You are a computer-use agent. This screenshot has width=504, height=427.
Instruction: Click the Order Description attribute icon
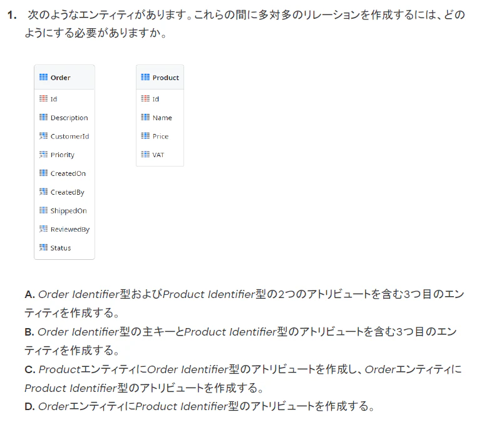click(x=43, y=117)
